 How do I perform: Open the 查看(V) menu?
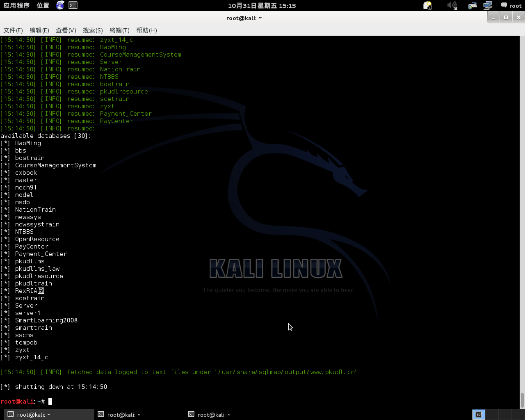[x=66, y=30]
